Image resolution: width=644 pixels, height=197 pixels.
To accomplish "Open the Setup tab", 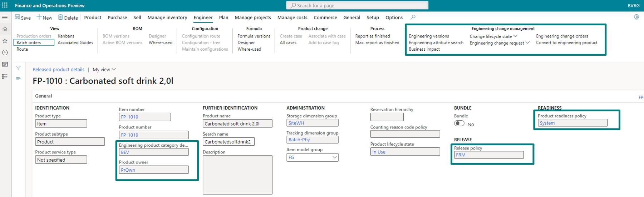I will click(373, 17).
